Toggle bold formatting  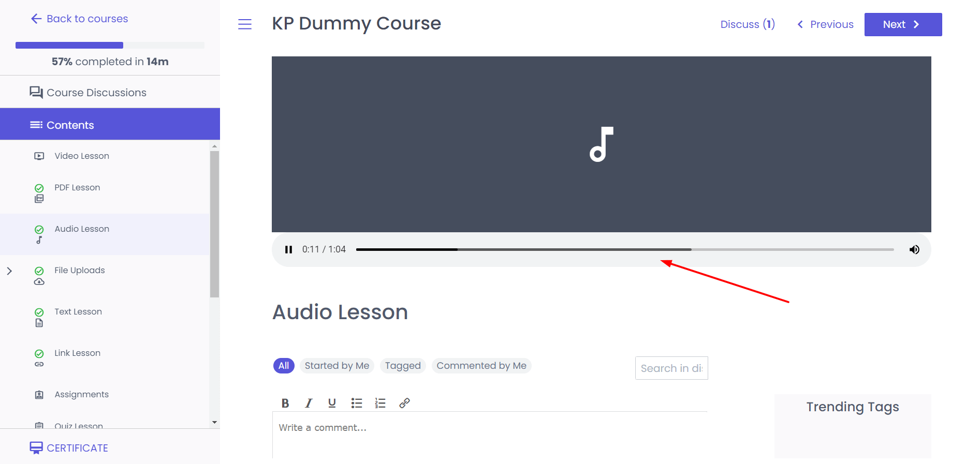[x=285, y=403]
